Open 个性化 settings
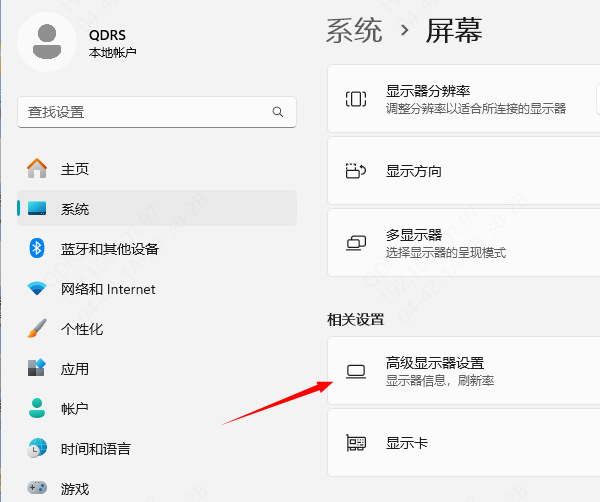Image resolution: width=600 pixels, height=502 pixels. pos(157,329)
